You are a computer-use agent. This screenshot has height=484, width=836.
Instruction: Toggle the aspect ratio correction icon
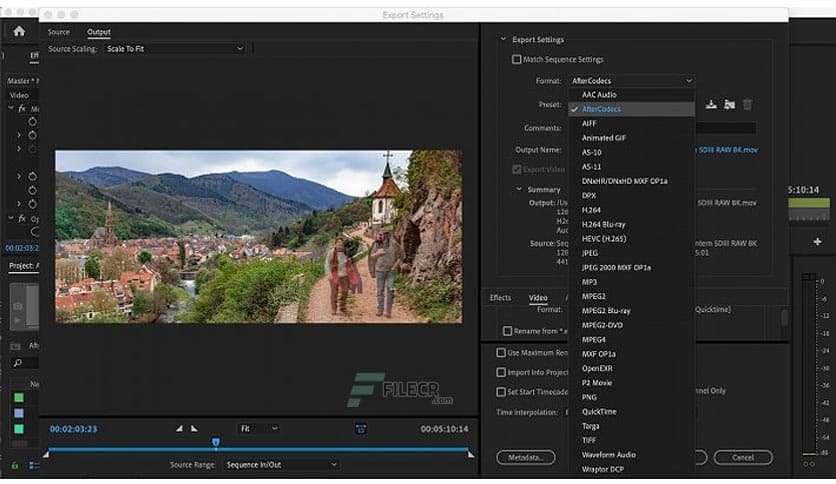click(361, 428)
